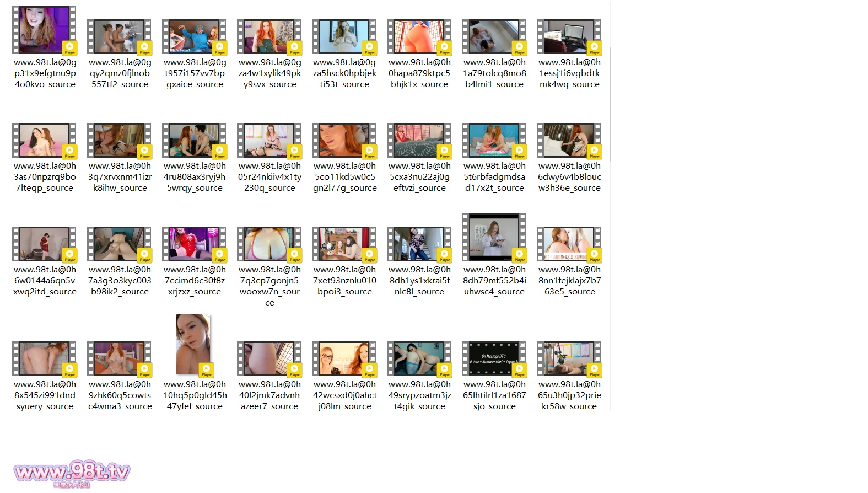Click the Player badge on 7lteqp_source file
The image size is (868, 493).
(70, 152)
